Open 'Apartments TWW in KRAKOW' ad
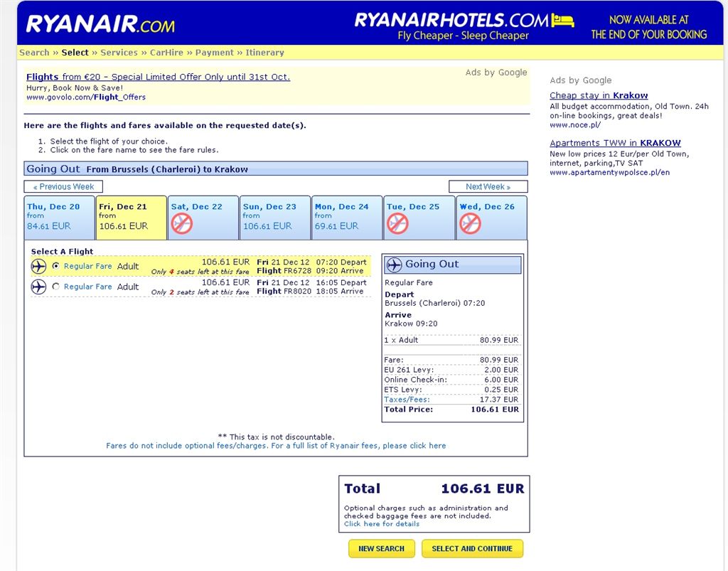Screen dimensions: 728x571 click(x=615, y=143)
